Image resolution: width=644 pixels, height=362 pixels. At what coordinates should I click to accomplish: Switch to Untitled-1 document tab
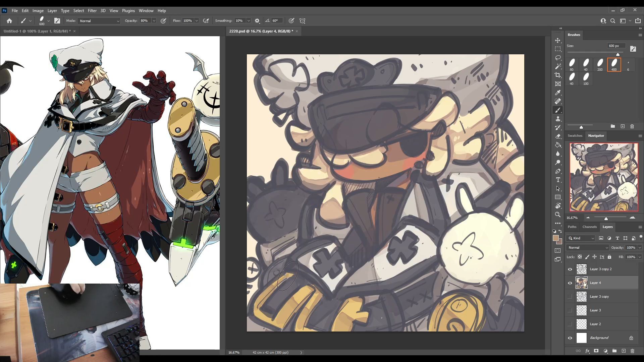point(37,31)
